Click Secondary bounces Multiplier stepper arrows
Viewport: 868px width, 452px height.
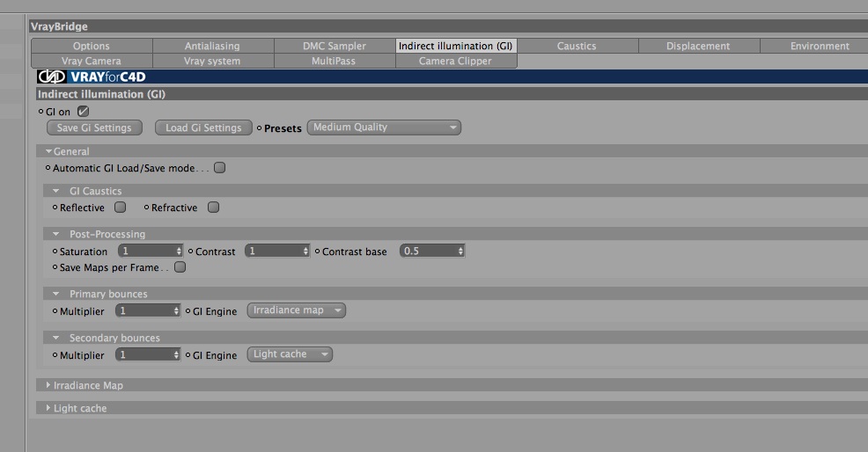tap(177, 354)
